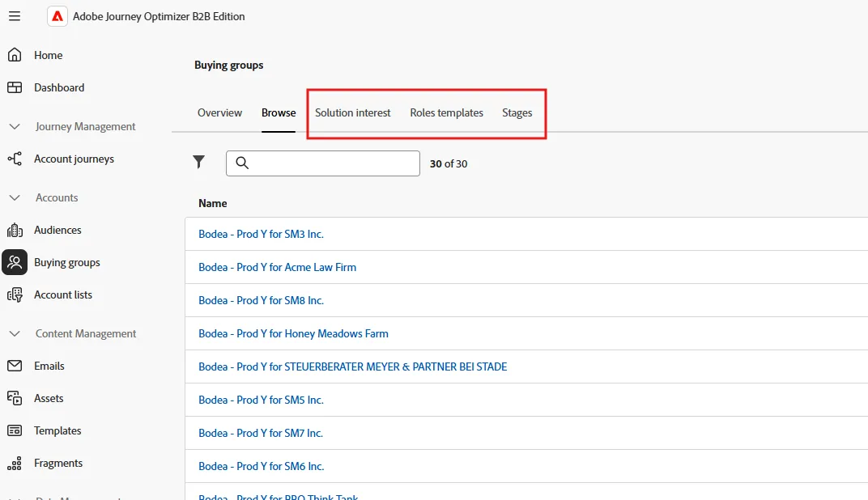
Task: Click the Dashboard grid icon
Action: (x=15, y=87)
